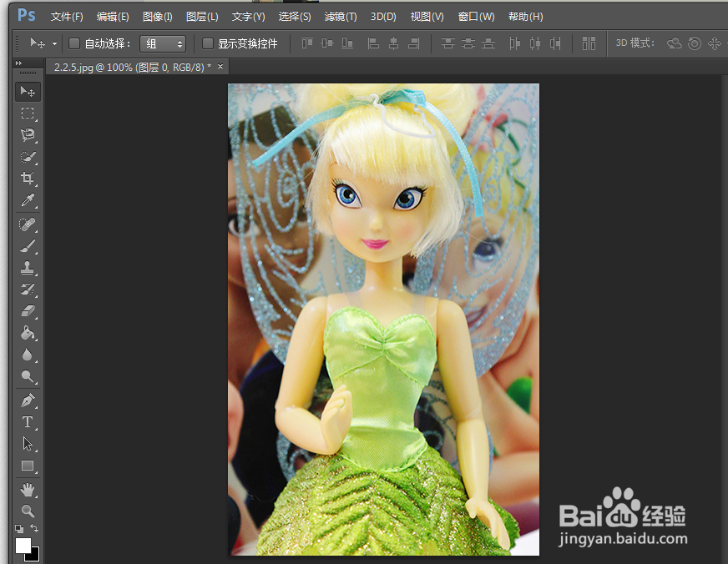Enable the 自动选择 checkbox
Screen dimensions: 728x564
[x=73, y=43]
